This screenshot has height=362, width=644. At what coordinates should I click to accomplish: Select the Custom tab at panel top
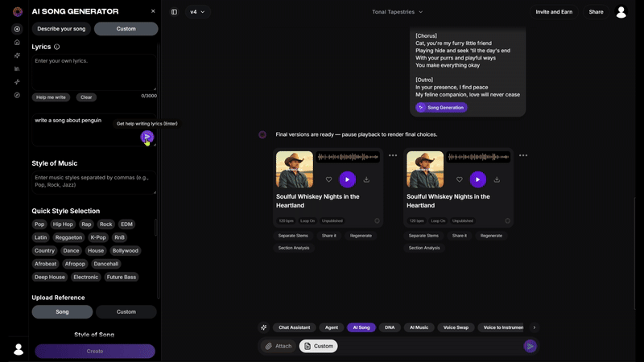click(x=126, y=29)
